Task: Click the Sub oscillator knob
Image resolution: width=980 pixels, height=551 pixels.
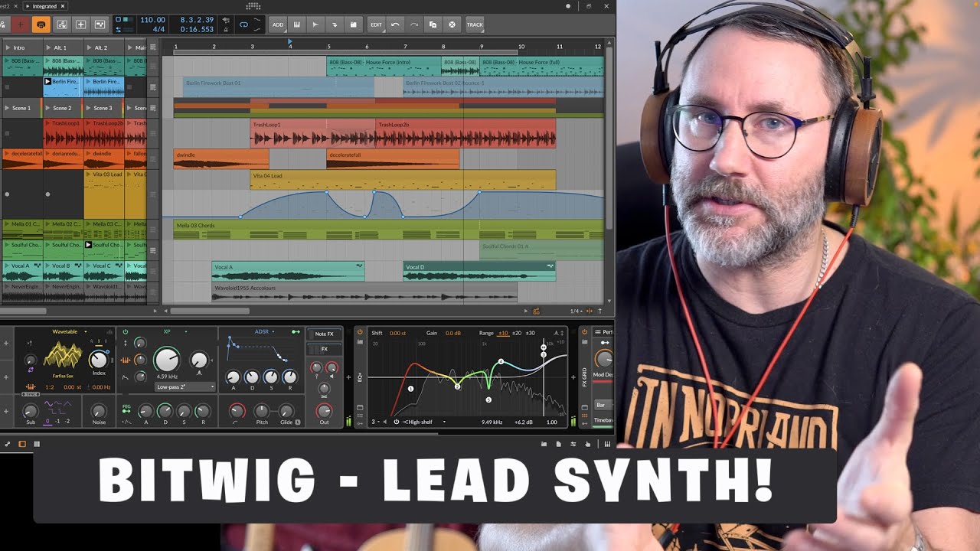Action: (x=30, y=411)
